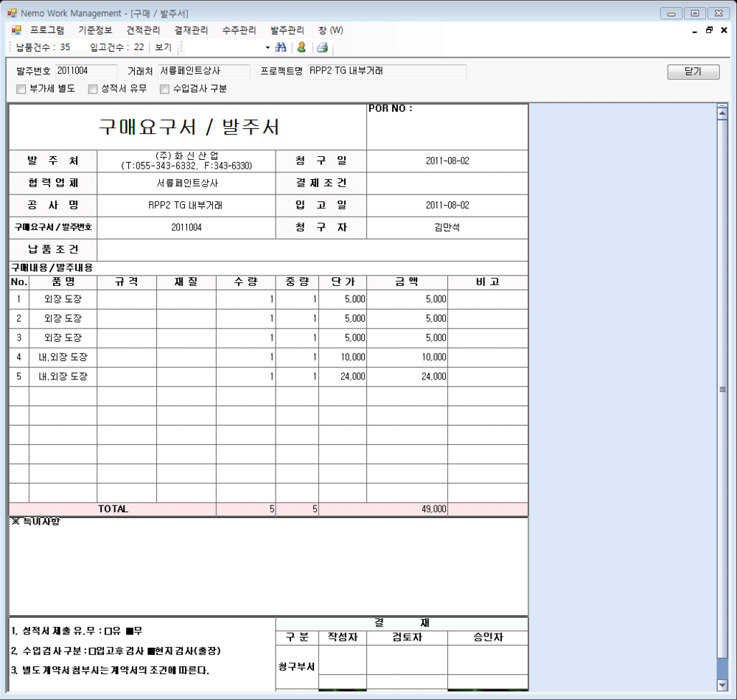Image resolution: width=737 pixels, height=700 pixels.
Task: Click the 품명 cell in row 3
Action: click(x=63, y=337)
